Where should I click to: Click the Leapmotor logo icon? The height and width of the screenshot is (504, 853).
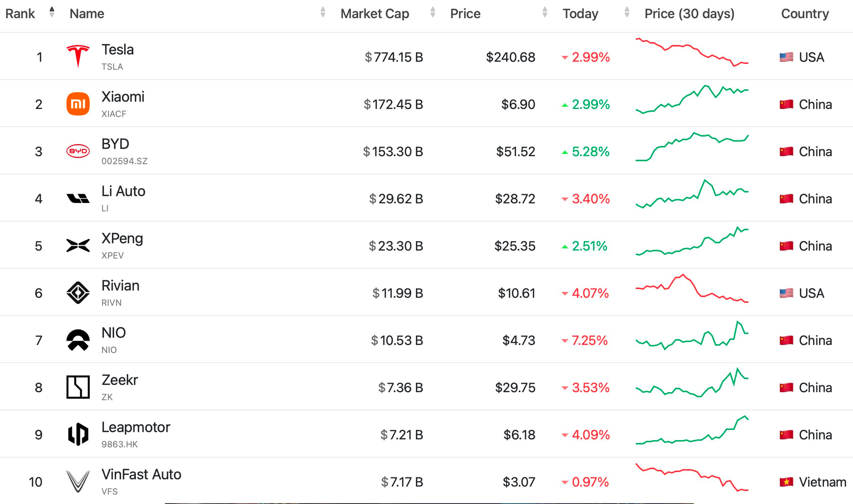pos(78,434)
